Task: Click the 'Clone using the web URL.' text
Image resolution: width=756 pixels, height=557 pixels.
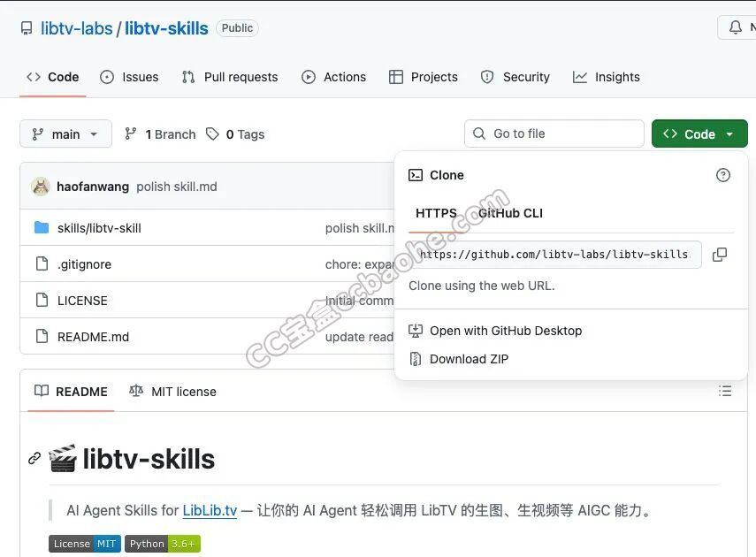Action: tap(482, 286)
